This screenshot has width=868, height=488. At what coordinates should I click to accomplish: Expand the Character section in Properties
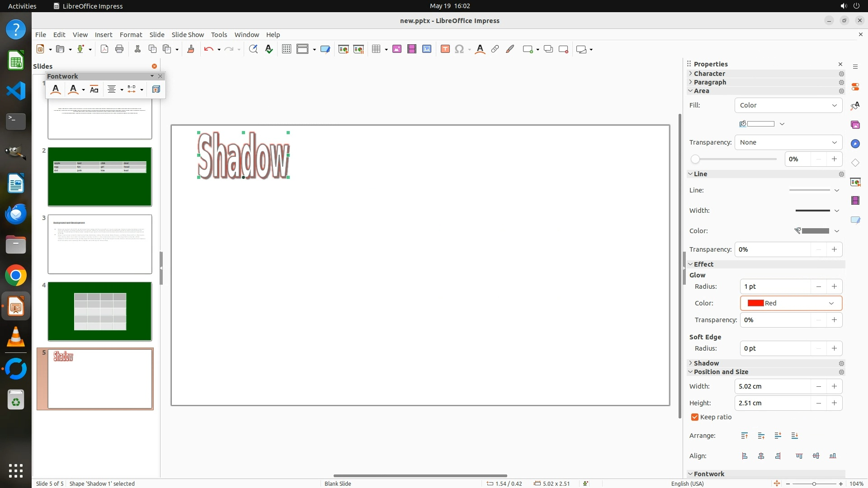click(709, 74)
